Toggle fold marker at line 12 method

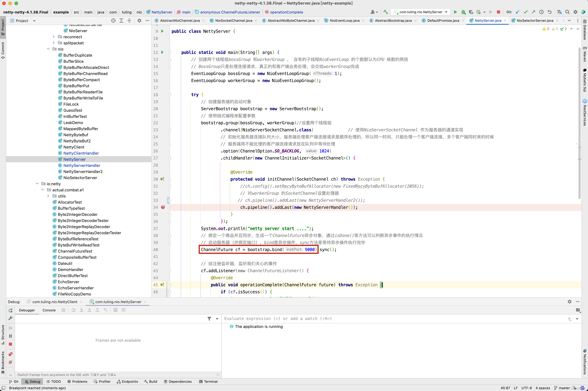(x=170, y=52)
